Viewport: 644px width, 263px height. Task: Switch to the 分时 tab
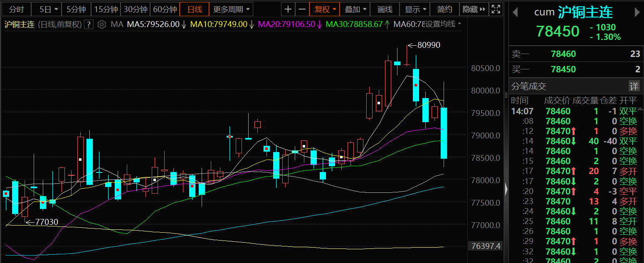tap(17, 9)
